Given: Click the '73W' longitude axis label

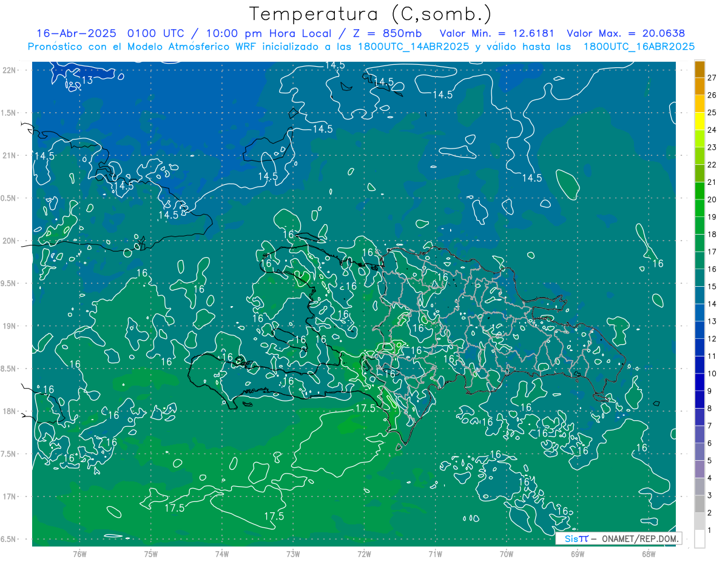Looking at the screenshot, I should (x=292, y=554).
